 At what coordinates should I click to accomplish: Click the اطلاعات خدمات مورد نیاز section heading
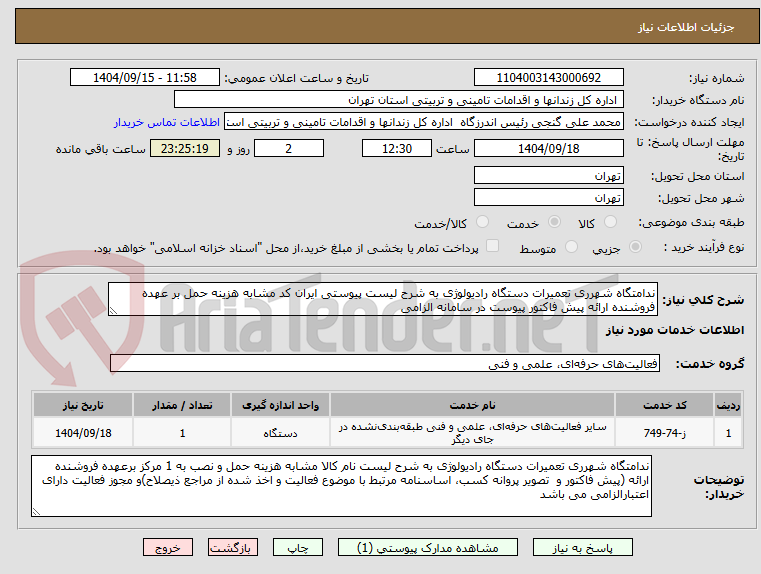pos(675,330)
